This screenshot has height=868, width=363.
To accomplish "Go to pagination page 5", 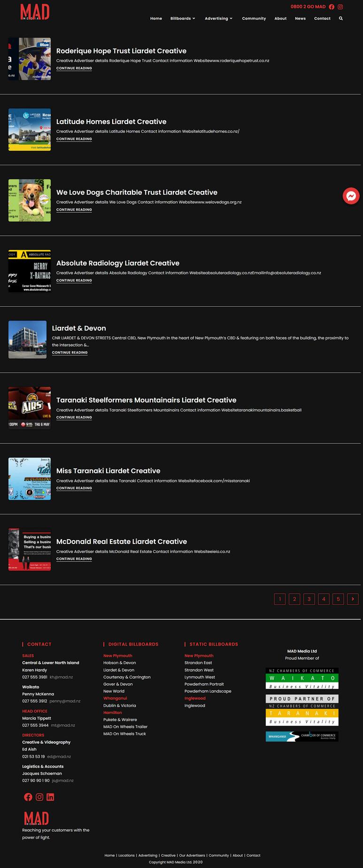I will point(339,599).
